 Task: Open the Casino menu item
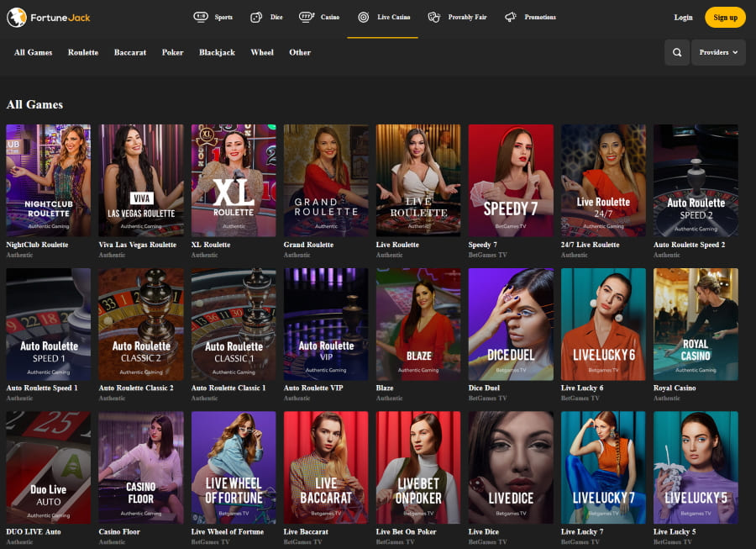pos(330,17)
